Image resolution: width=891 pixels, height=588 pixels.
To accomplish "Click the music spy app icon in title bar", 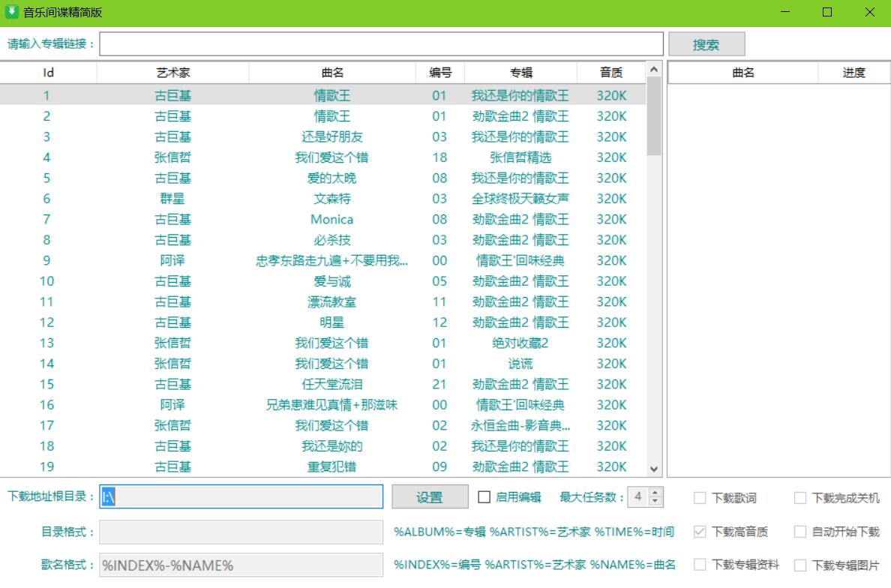I will [10, 12].
